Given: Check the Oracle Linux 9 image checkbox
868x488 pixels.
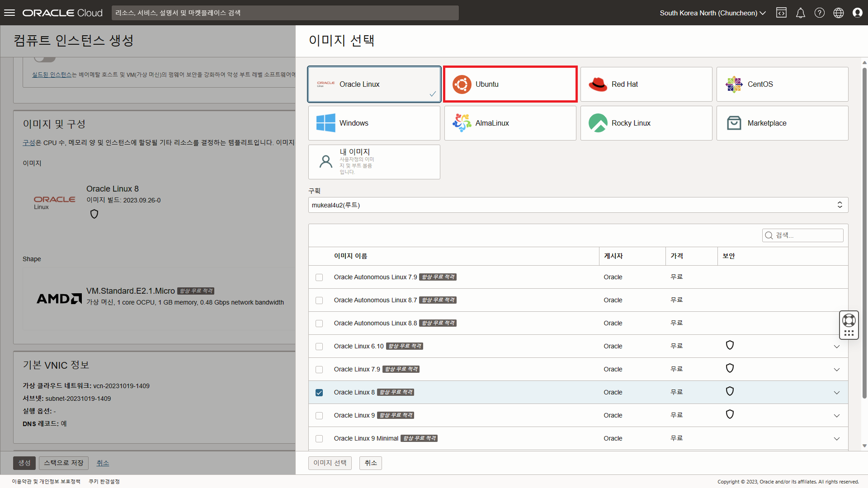Looking at the screenshot, I should (x=319, y=416).
